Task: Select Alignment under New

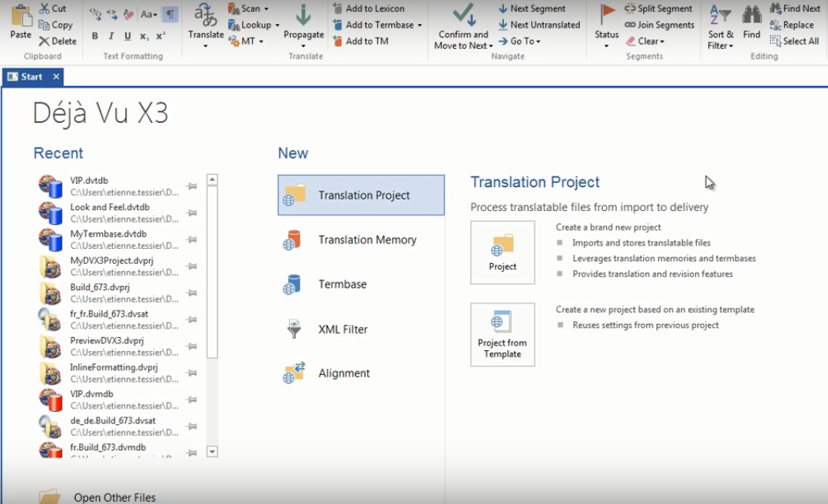Action: point(361,373)
